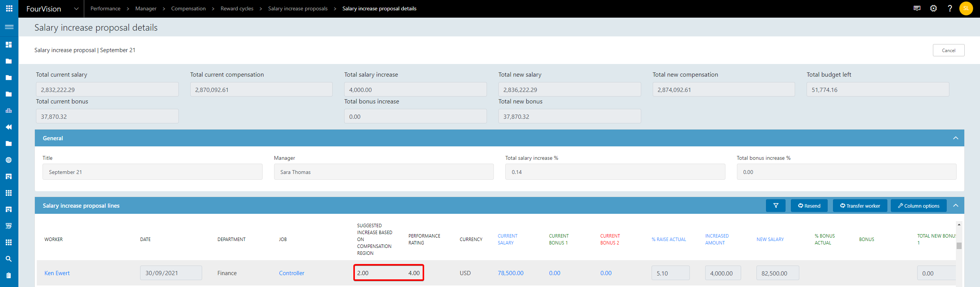This screenshot has width=980, height=287.
Task: Click the Cancel button
Action: (x=949, y=50)
